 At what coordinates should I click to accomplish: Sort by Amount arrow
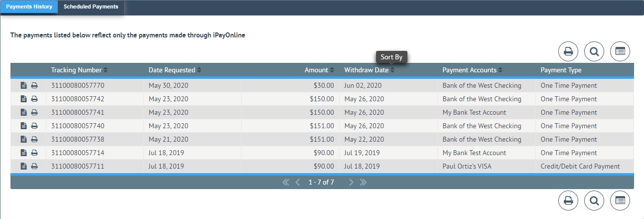(332, 70)
